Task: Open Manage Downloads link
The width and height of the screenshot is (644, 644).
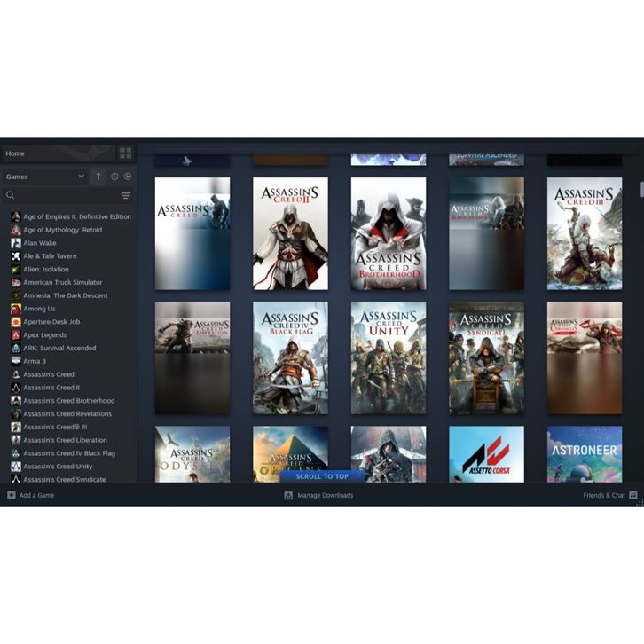Action: [x=325, y=495]
